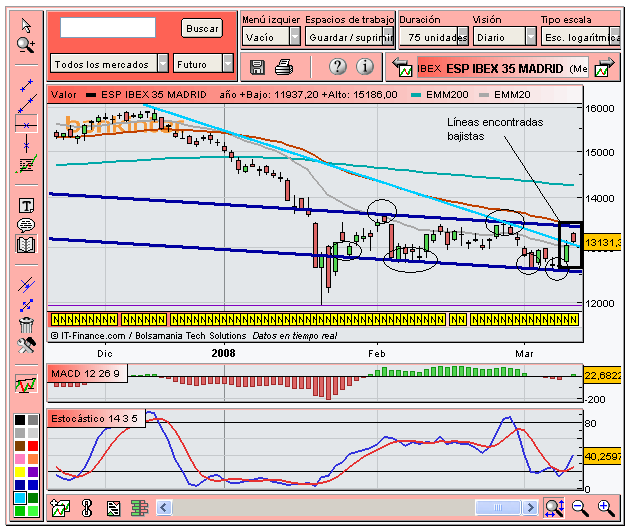This screenshot has height=531, width=629.
Task: Pick the black color swatch
Action: pos(20,420)
